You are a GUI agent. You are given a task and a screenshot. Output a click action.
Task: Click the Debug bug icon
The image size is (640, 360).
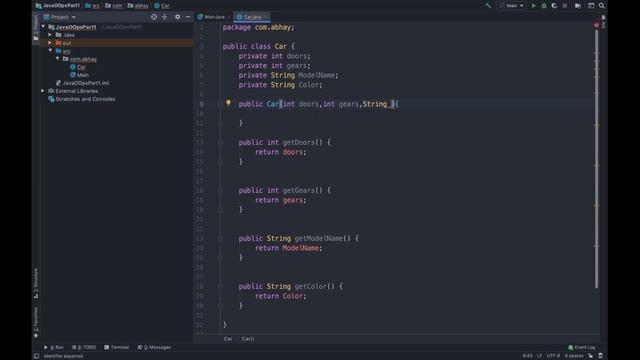point(544,6)
